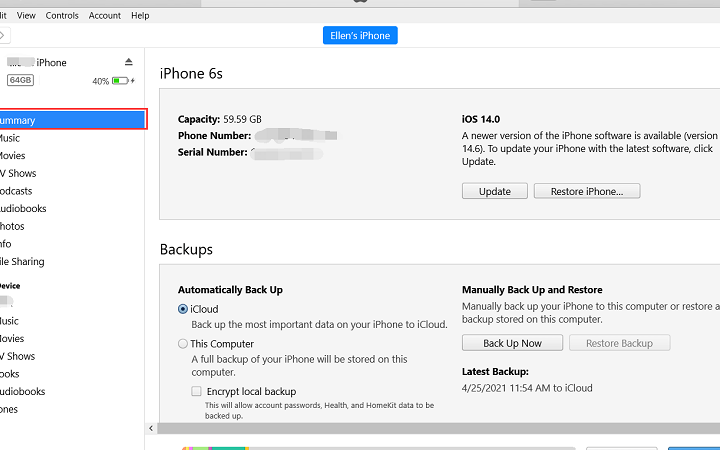Click the Update button
Image resolution: width=720 pixels, height=450 pixels.
coord(495,191)
